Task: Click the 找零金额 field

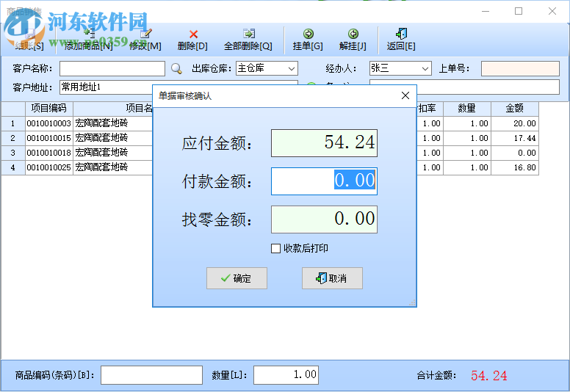Action: (324, 219)
